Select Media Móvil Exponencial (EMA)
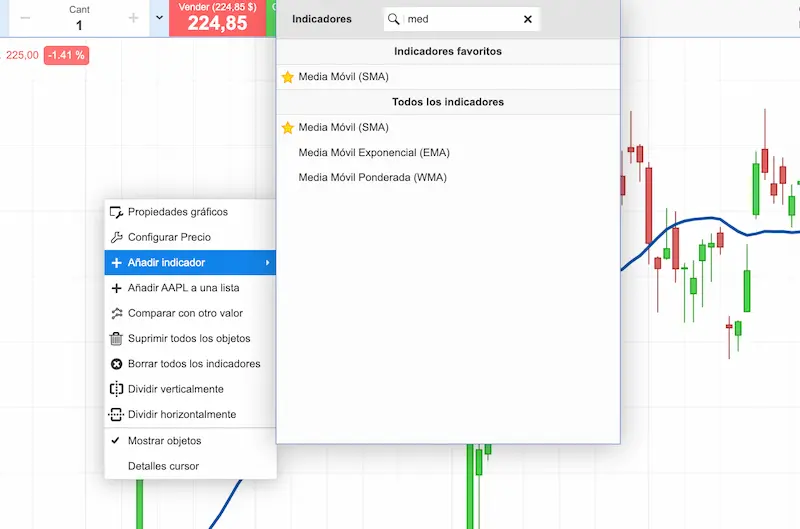The height and width of the screenshot is (529, 800). [x=374, y=153]
